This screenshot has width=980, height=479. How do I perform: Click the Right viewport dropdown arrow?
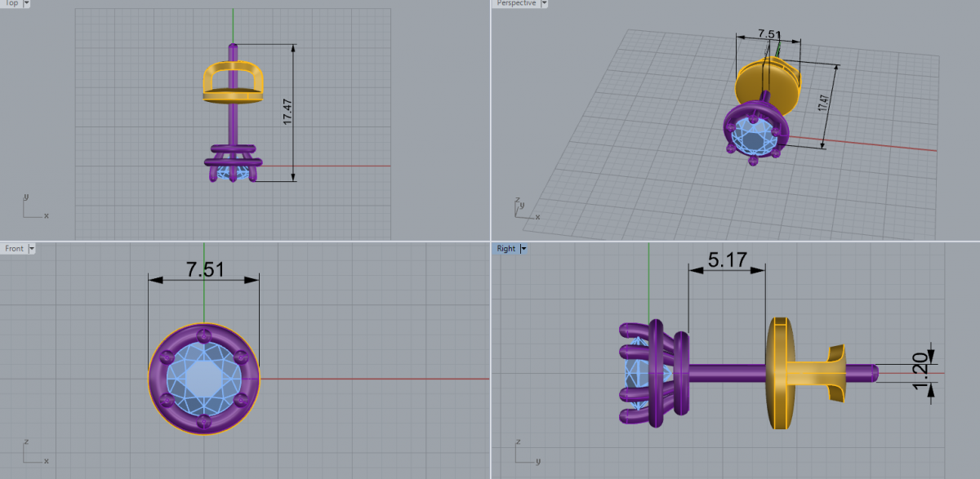point(523,249)
